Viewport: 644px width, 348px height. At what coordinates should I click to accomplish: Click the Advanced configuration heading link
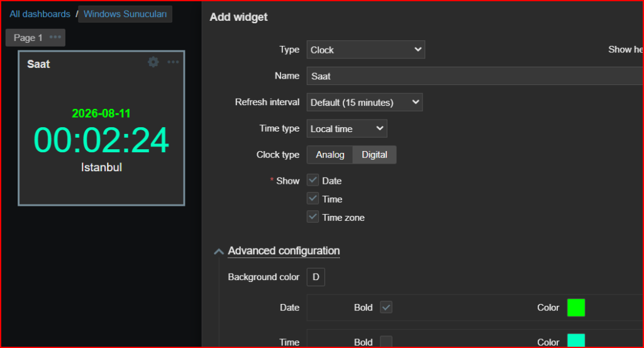(284, 251)
